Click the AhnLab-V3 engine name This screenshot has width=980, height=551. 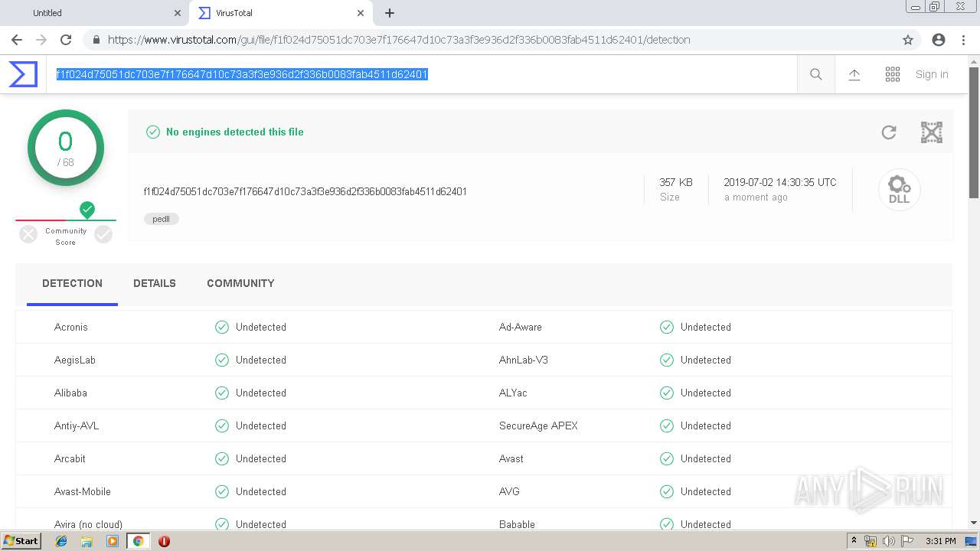524,360
